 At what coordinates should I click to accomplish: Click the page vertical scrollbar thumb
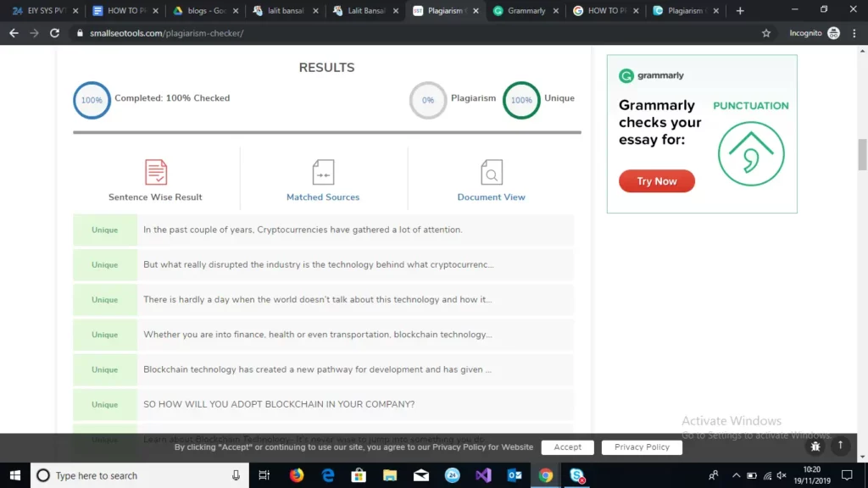point(862,154)
